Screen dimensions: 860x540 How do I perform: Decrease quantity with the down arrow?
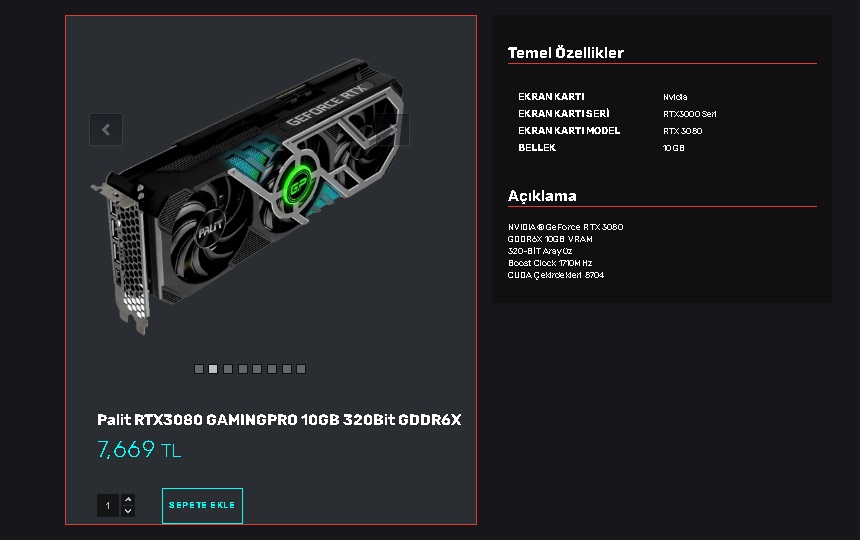click(x=128, y=511)
